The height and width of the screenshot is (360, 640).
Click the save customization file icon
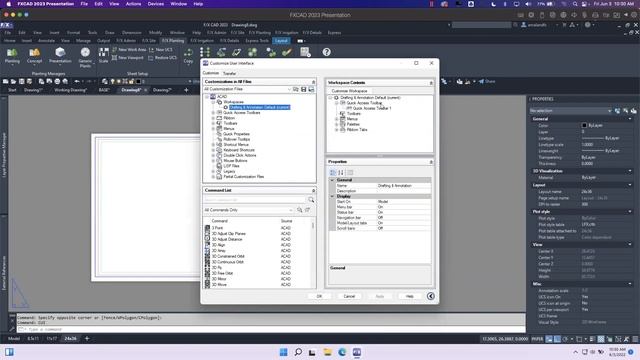pyautogui.click(x=303, y=89)
